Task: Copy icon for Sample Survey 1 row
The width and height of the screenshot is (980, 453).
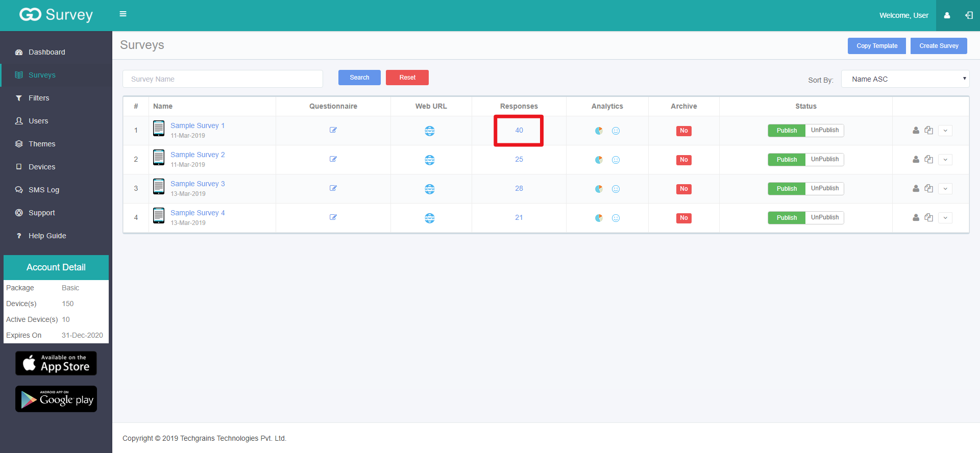Action: tap(929, 131)
